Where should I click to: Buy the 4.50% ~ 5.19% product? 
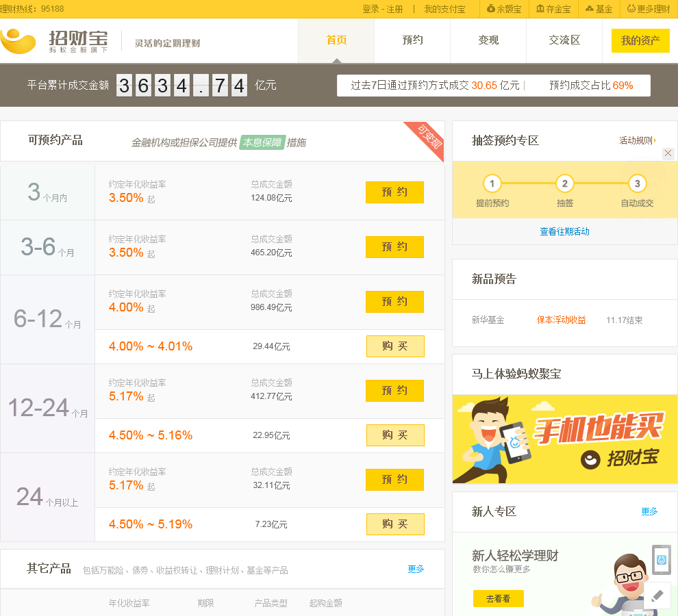(x=395, y=524)
